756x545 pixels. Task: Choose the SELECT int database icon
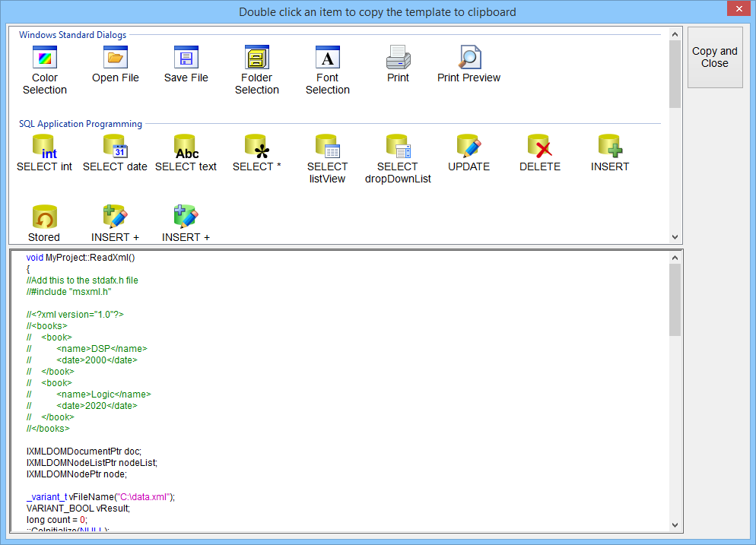[45, 147]
